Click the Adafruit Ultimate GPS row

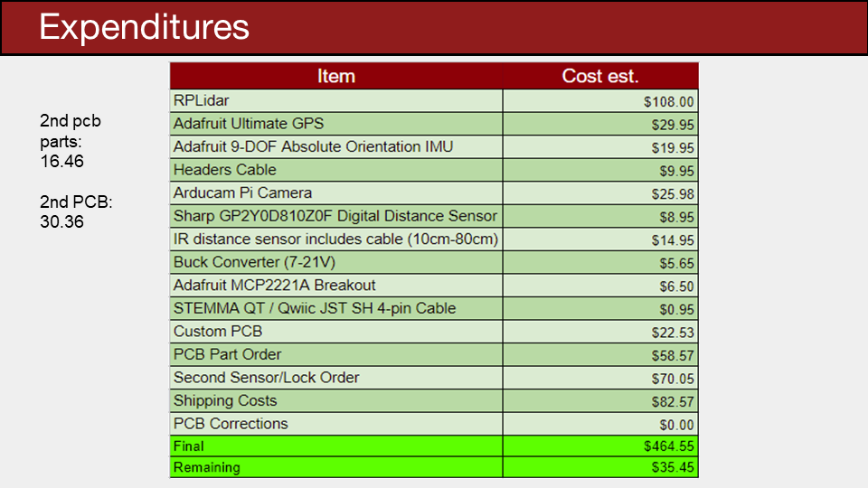(434, 124)
